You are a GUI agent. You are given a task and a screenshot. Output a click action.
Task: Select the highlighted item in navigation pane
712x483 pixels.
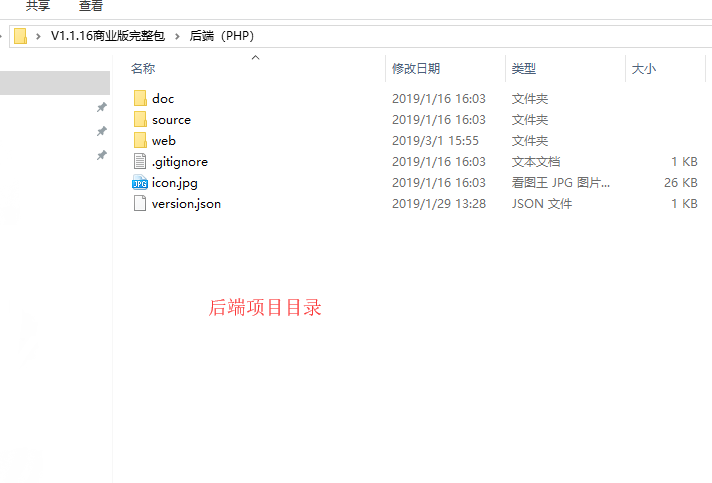[x=55, y=83]
